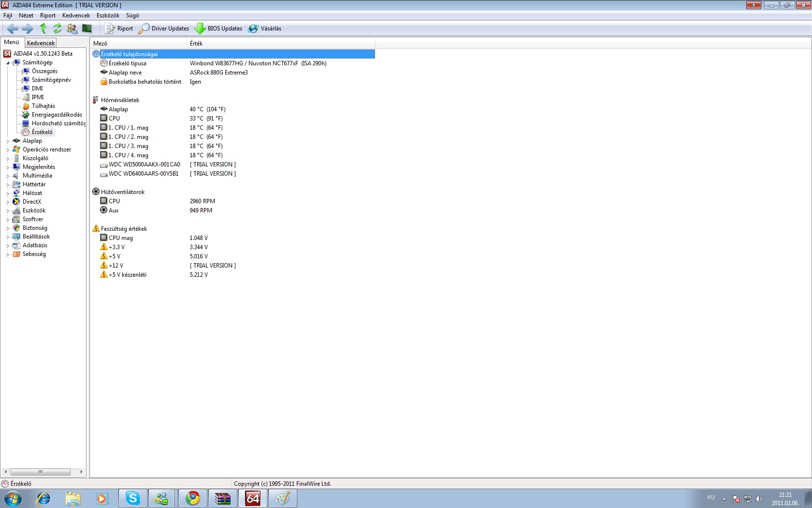Click the Adatbázis tree icon
This screenshot has height=508, width=812.
tap(16, 245)
